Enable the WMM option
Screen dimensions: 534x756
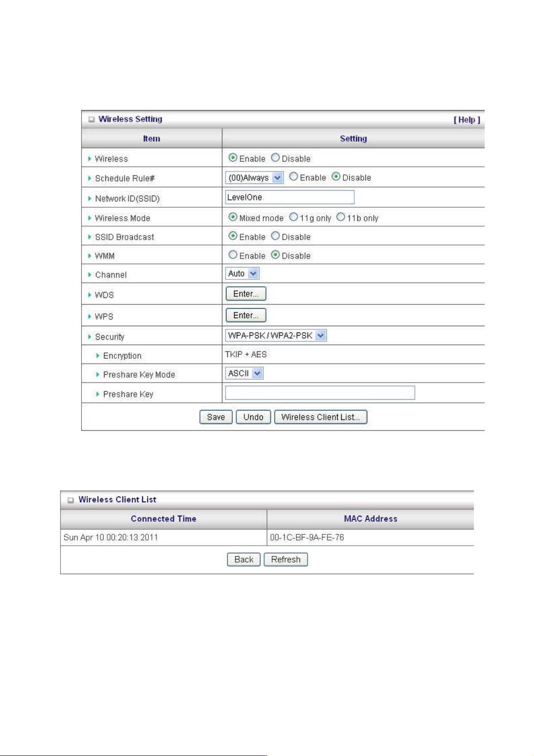click(233, 255)
